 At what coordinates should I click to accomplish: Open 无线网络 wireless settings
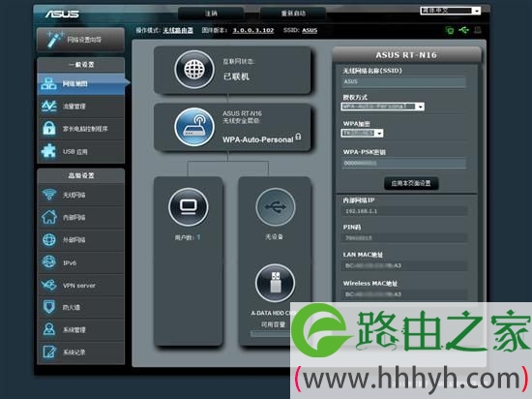(80, 195)
